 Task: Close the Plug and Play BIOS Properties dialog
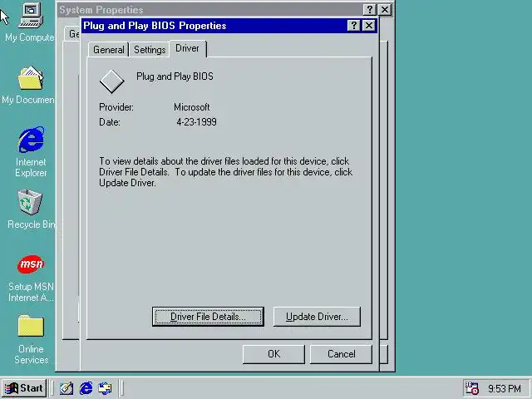tap(369, 26)
